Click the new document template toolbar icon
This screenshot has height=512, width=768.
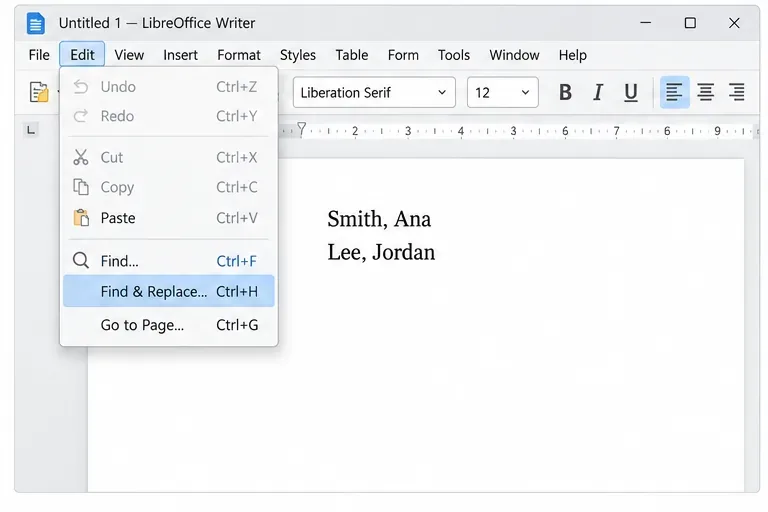click(39, 92)
